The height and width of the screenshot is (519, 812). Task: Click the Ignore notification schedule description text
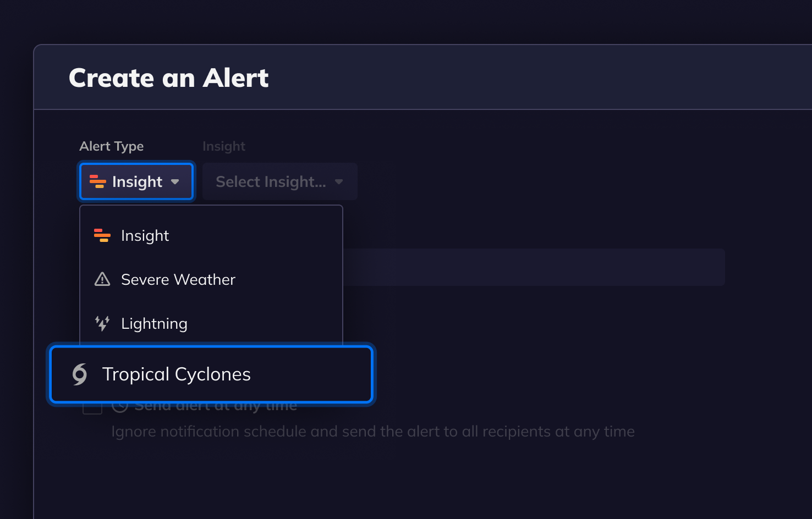[x=373, y=432]
